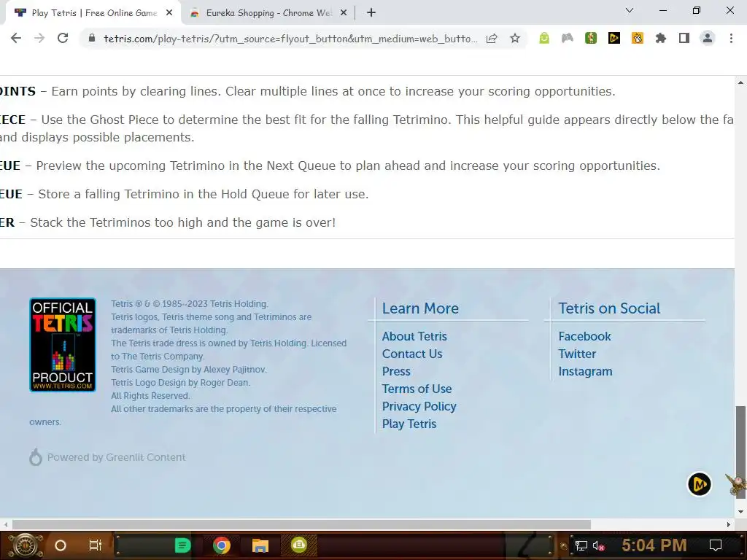This screenshot has width=747, height=560.
Task: Open Chrome's three-dot menu
Action: click(x=731, y=38)
